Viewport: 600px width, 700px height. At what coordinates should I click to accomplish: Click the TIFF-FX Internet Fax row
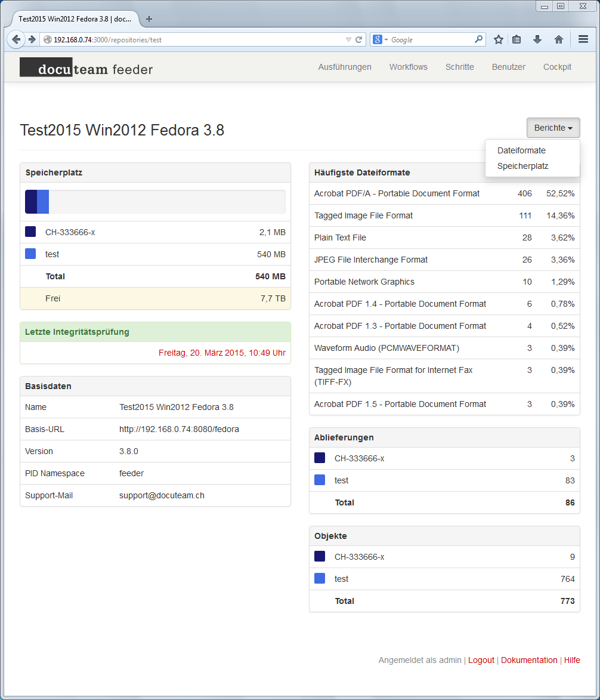(x=444, y=376)
